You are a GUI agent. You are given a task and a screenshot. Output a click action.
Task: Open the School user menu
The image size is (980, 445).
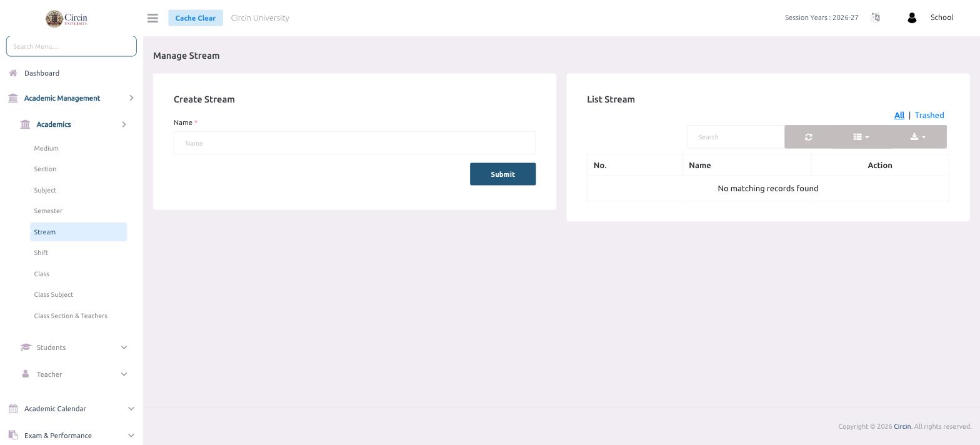[x=942, y=17]
